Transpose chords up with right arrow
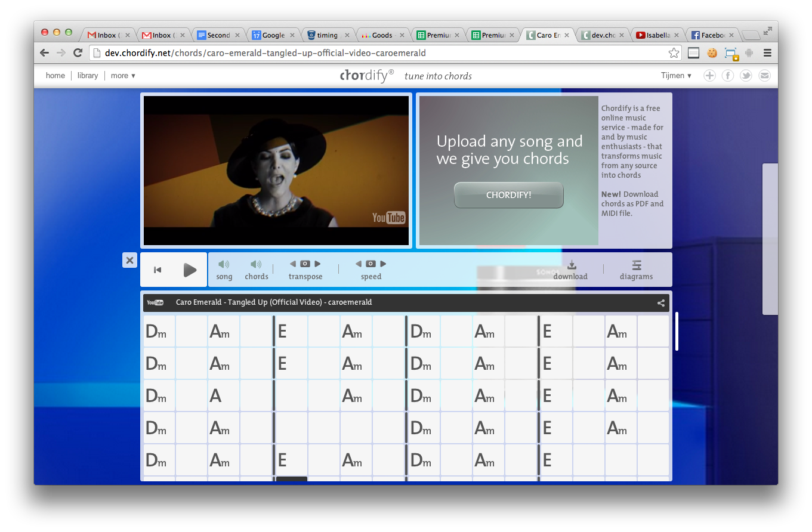Image resolution: width=812 pixels, height=532 pixels. (317, 264)
